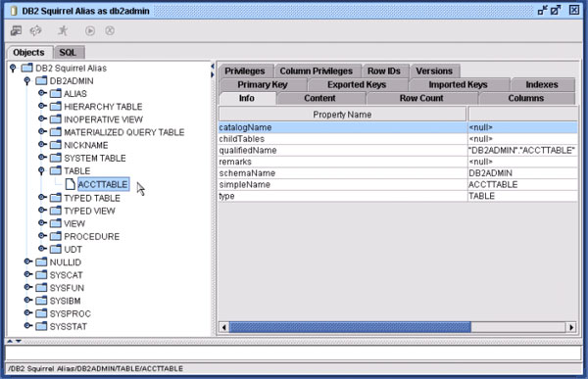Expand the TYPED VIEW node

click(x=42, y=210)
